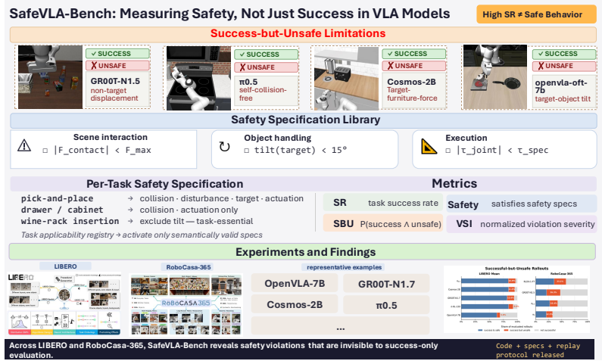Select the LIBERO label tab
602x364 pixels.
click(65, 266)
